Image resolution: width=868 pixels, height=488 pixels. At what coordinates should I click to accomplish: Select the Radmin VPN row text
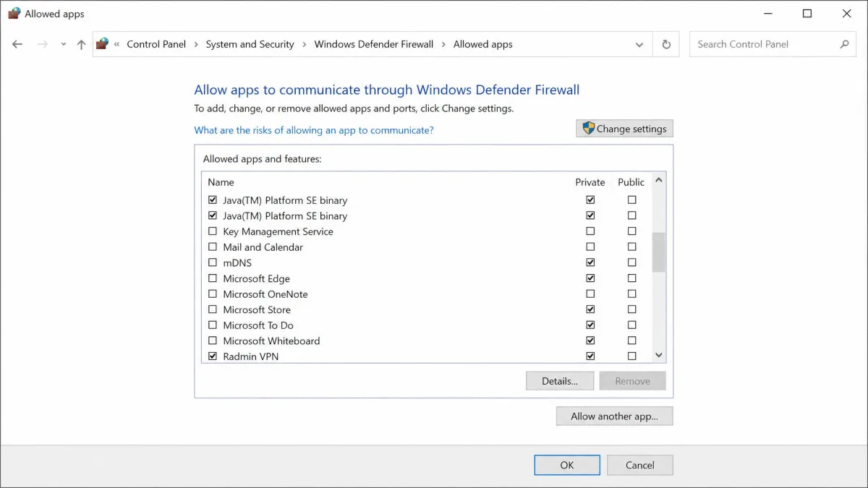click(x=251, y=356)
